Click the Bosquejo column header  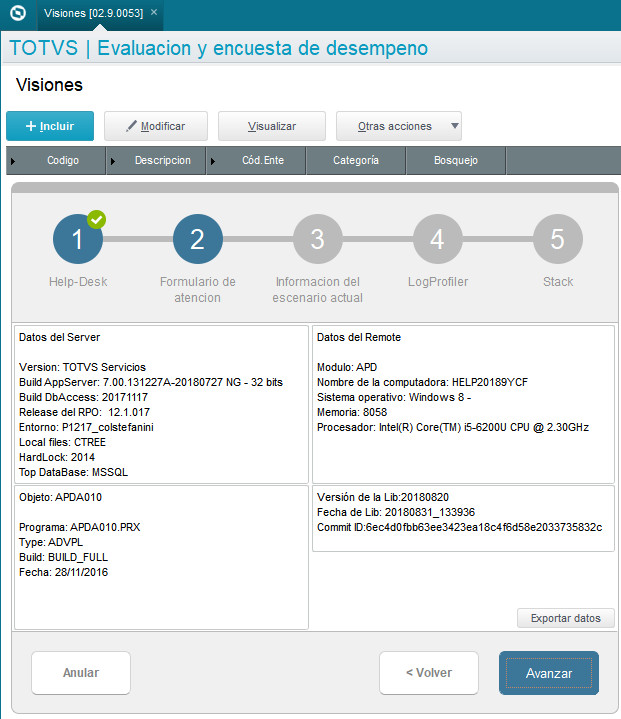[456, 160]
